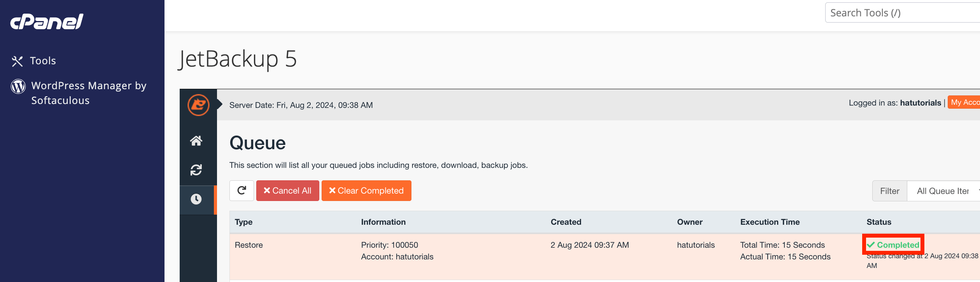Open the My Account button
The width and height of the screenshot is (980, 282).
(x=964, y=102)
